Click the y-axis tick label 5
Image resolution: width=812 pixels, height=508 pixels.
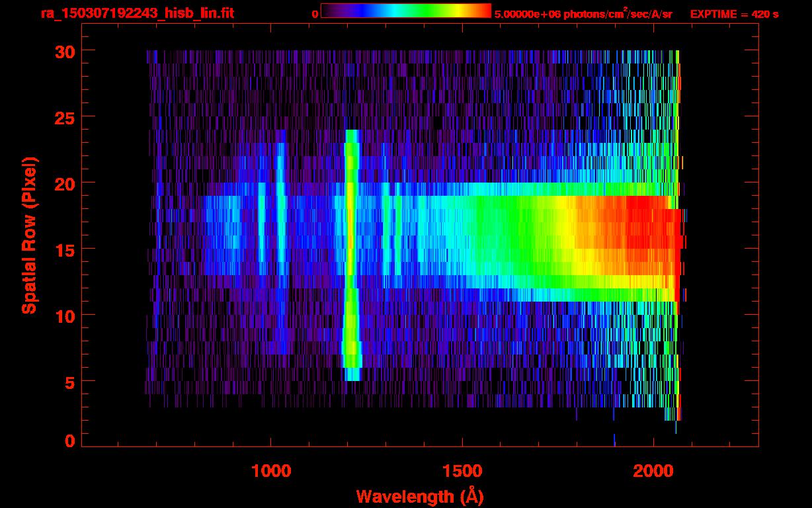tap(69, 382)
